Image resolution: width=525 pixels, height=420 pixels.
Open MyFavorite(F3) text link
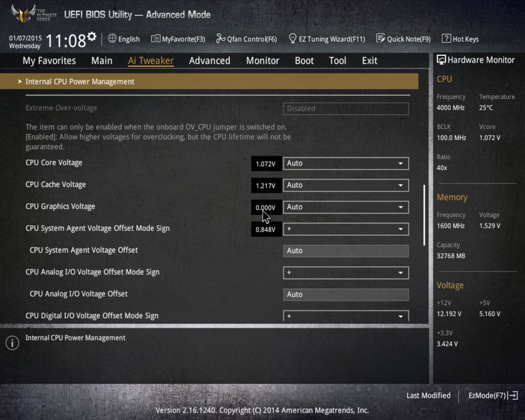[x=184, y=39]
